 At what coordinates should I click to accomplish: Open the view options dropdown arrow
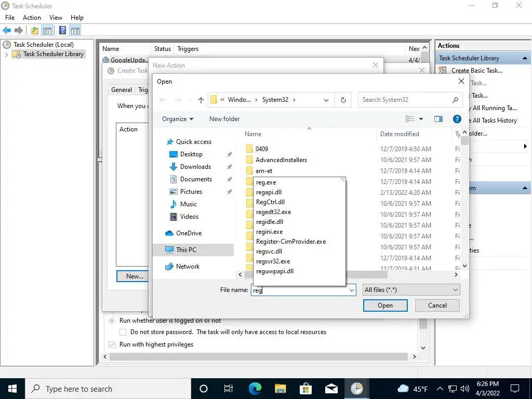pos(421,119)
